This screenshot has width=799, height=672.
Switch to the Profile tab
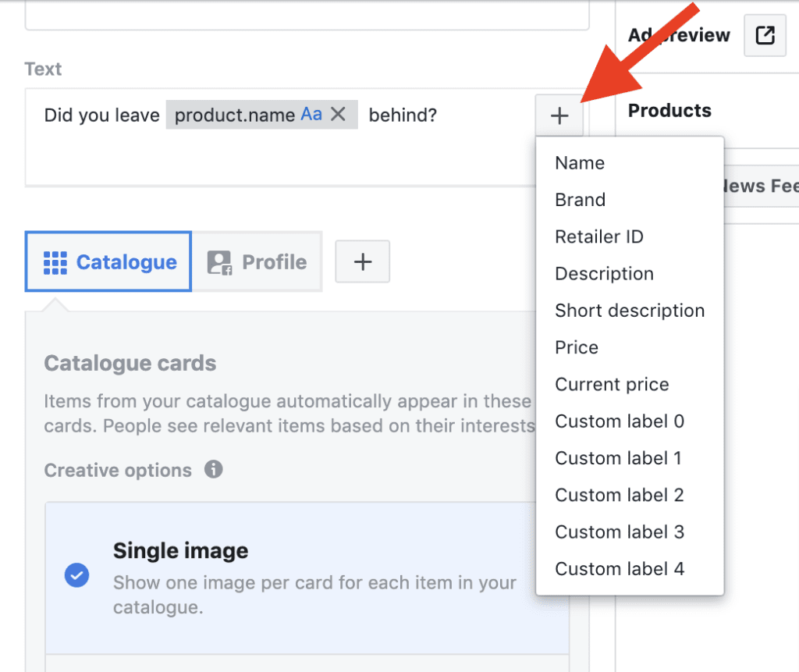click(x=257, y=262)
